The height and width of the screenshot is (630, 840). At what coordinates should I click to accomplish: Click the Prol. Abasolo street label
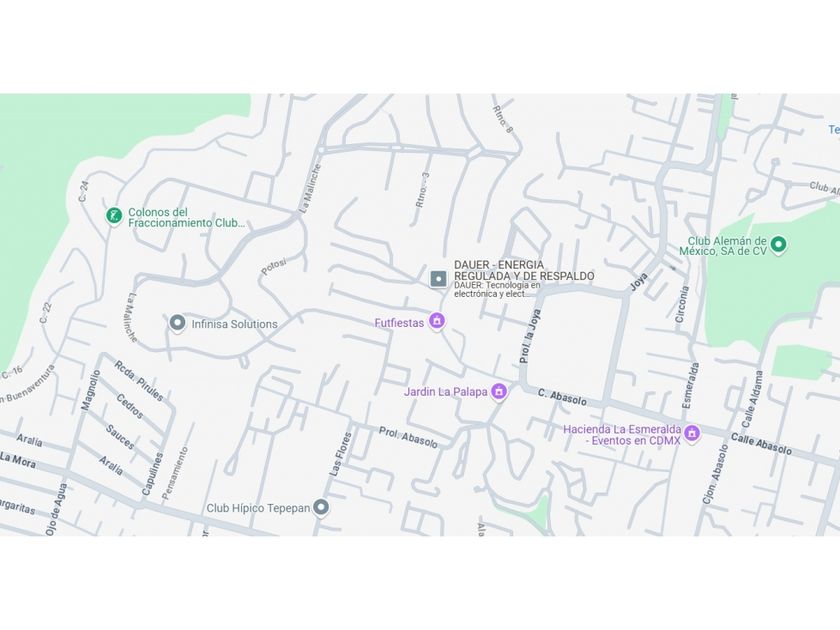click(x=408, y=437)
